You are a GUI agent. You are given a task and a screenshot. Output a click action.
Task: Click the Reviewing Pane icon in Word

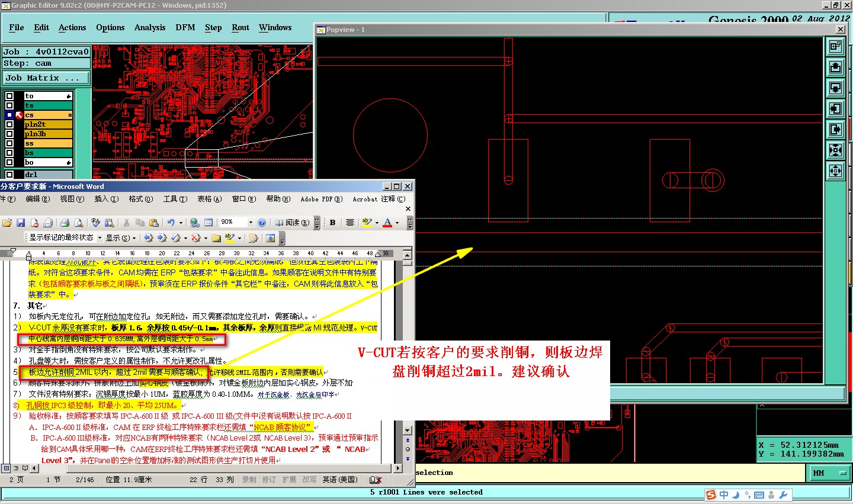coord(270,238)
